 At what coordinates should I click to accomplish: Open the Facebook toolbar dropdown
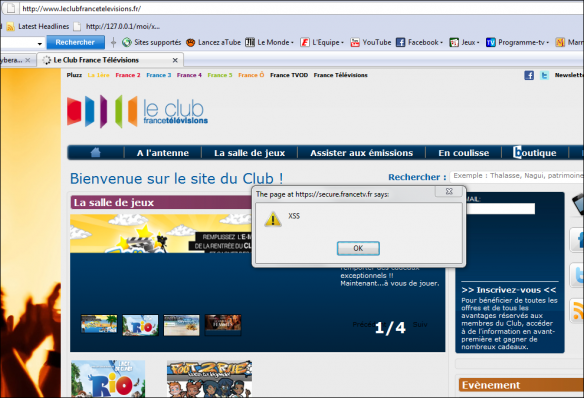[419, 42]
